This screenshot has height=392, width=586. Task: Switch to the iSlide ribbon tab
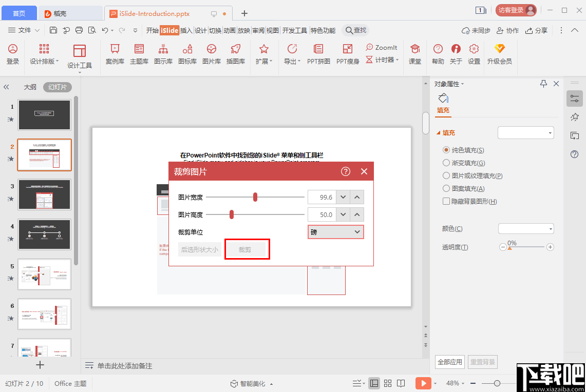(169, 30)
